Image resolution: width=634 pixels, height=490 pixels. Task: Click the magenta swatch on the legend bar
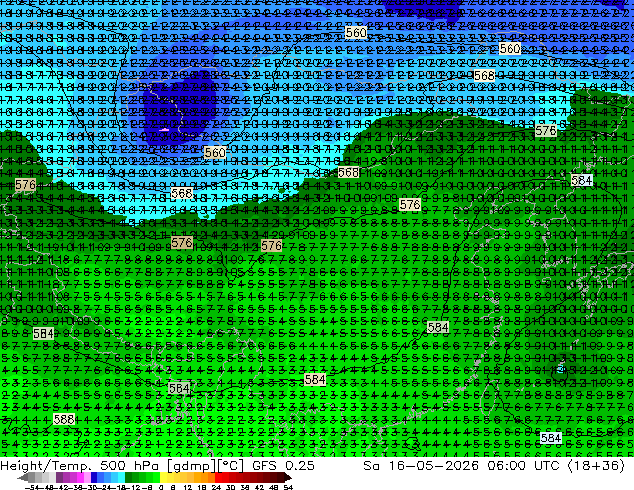click(80, 477)
